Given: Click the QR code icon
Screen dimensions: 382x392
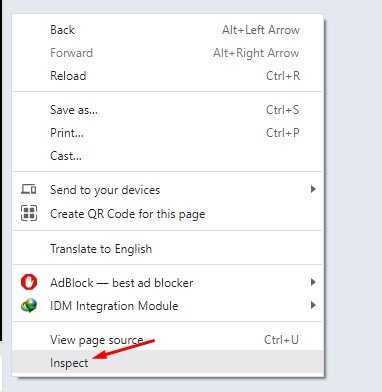Looking at the screenshot, I should 29,213.
